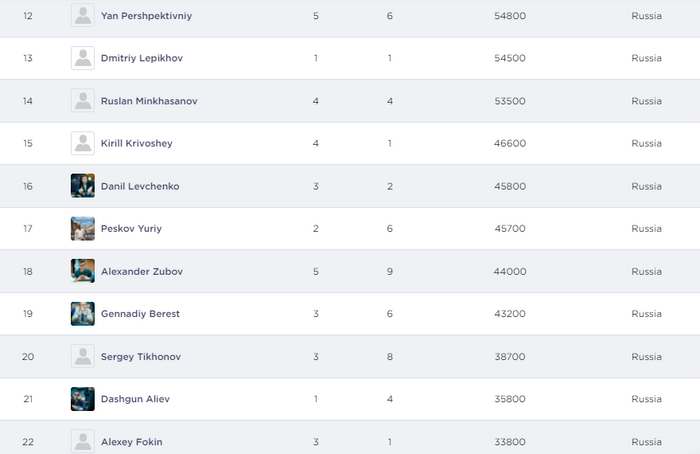Click Ruslan Minkhasanov's blank profile icon
Image resolution: width=700 pixels, height=454 pixels.
tap(83, 100)
